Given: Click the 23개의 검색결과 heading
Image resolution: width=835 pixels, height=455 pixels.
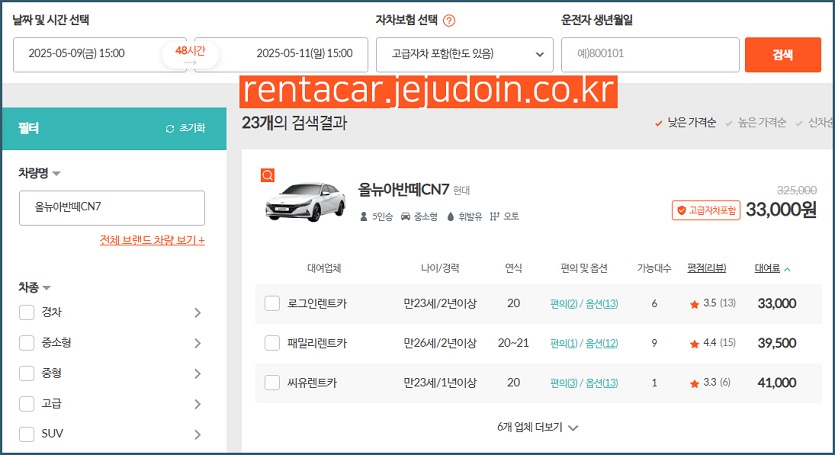Looking at the screenshot, I should point(294,123).
